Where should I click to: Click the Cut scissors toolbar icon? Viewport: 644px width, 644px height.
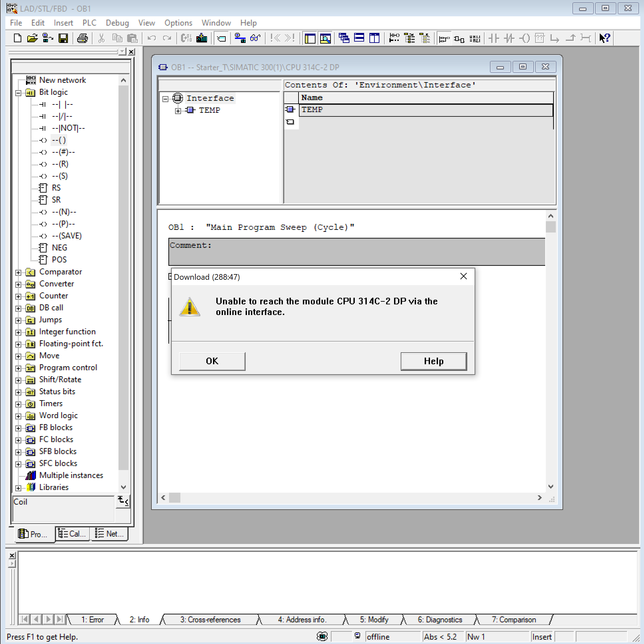[102, 38]
